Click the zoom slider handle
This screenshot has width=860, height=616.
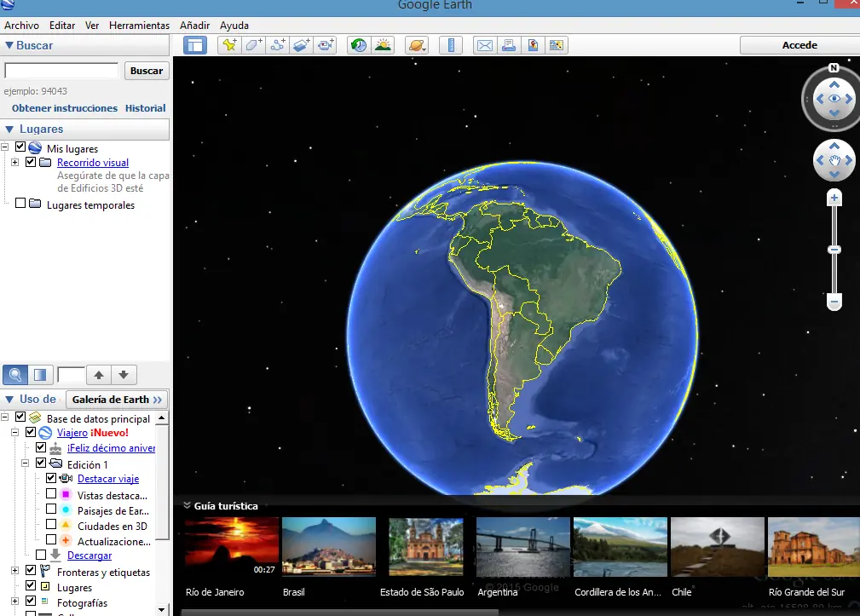[834, 250]
